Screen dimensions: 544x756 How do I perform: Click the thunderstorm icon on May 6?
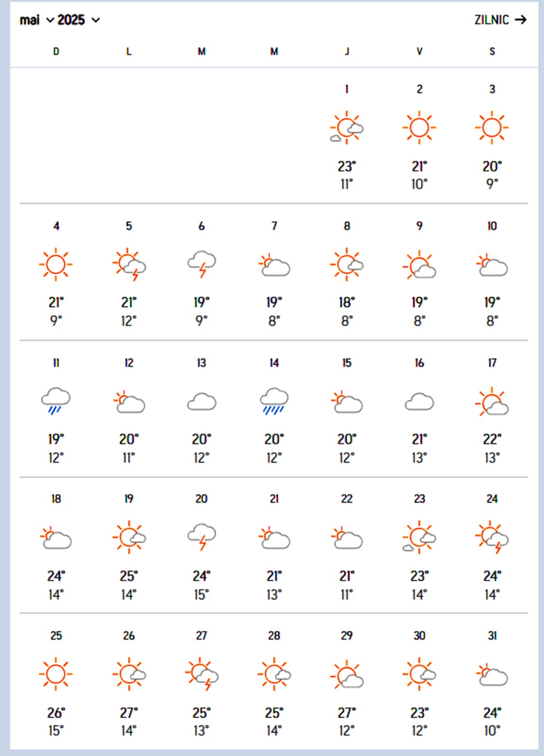202,264
